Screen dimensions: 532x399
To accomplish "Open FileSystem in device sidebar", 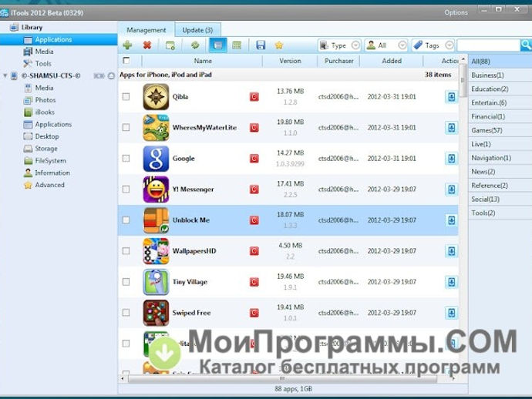I will point(51,161).
